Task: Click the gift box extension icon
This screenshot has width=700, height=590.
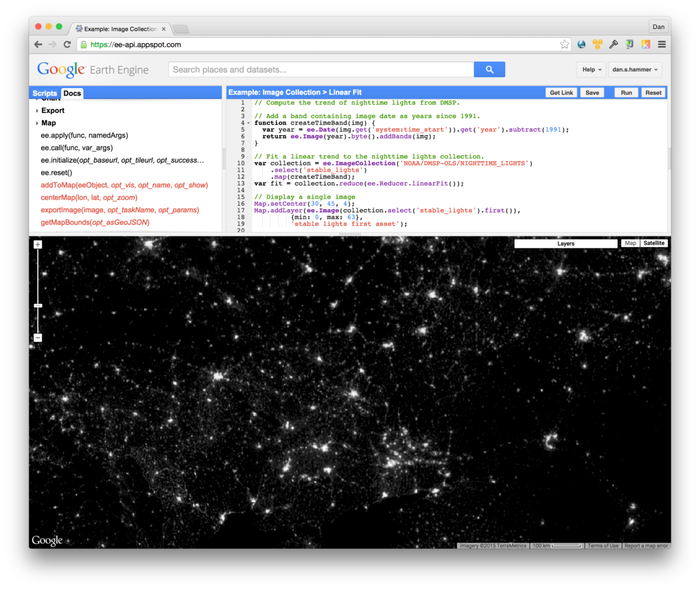Action: [597, 44]
